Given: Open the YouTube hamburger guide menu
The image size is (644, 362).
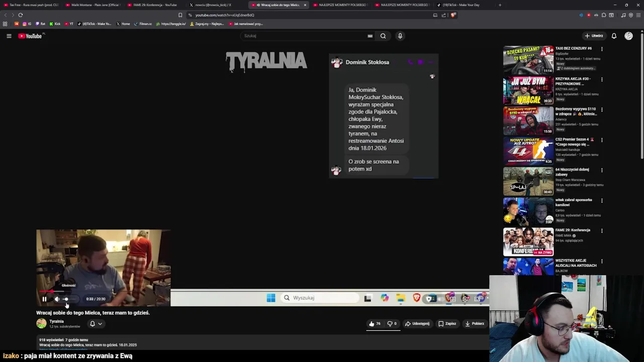Looking at the screenshot, I should click(x=9, y=36).
